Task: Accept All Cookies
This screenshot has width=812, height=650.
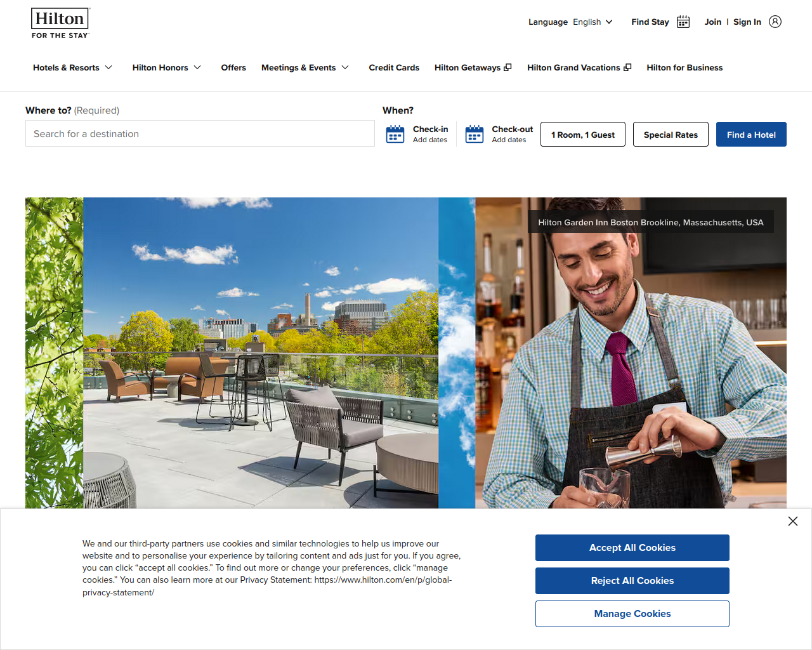Action: coord(632,548)
